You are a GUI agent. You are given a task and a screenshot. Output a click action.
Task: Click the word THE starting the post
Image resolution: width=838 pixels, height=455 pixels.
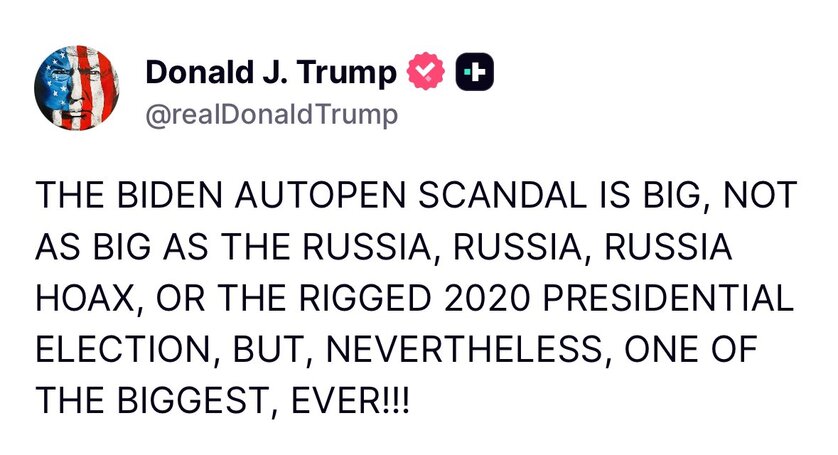click(x=69, y=195)
